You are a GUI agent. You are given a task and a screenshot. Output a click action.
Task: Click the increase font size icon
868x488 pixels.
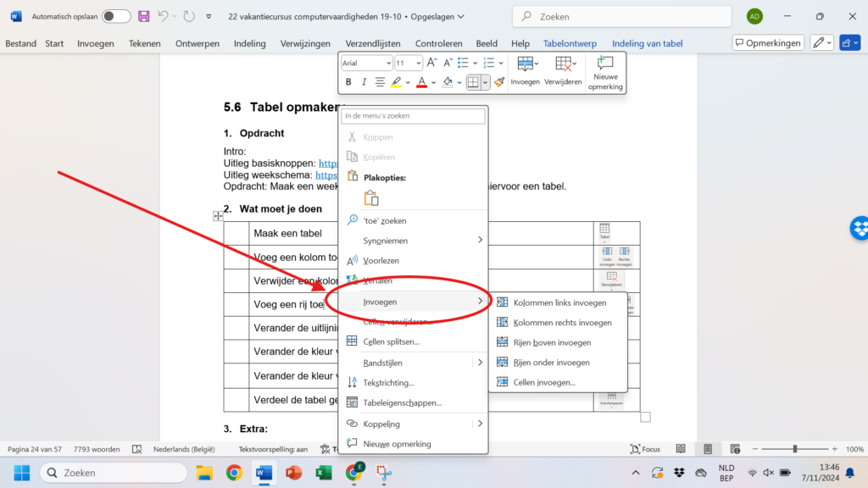coord(432,63)
